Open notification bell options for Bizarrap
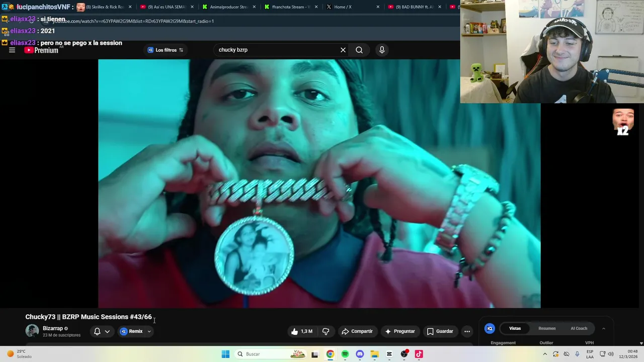The image size is (644, 362). pyautogui.click(x=102, y=331)
